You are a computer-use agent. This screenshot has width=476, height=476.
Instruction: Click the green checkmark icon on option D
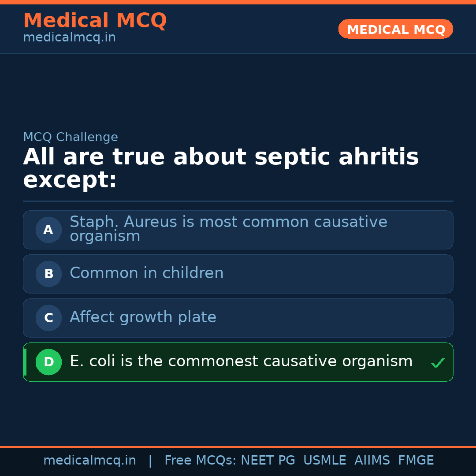[x=437, y=363]
